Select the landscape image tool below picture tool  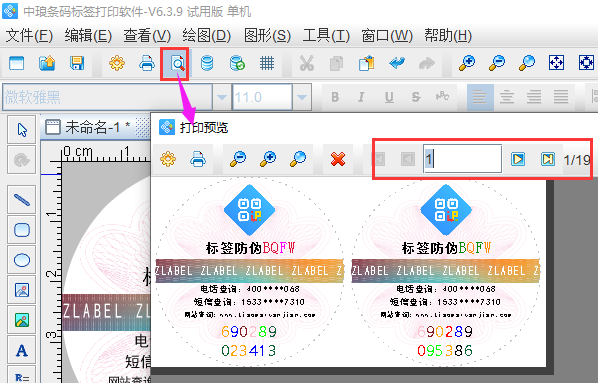pyautogui.click(x=22, y=320)
